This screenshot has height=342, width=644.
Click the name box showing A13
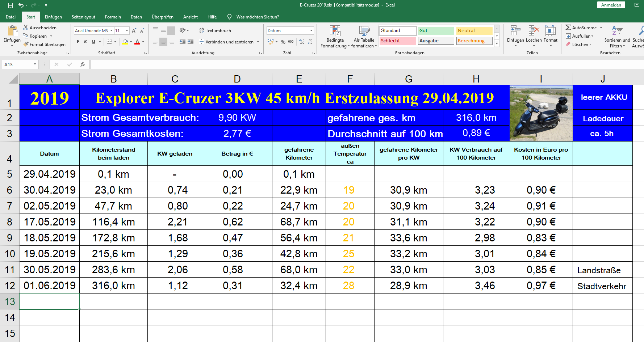coord(17,64)
